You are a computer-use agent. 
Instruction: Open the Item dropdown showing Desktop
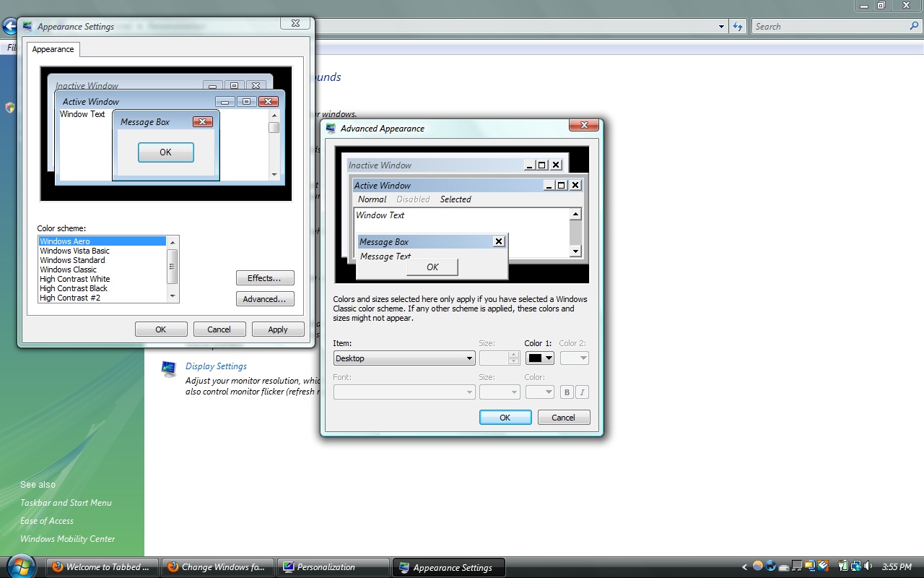404,358
